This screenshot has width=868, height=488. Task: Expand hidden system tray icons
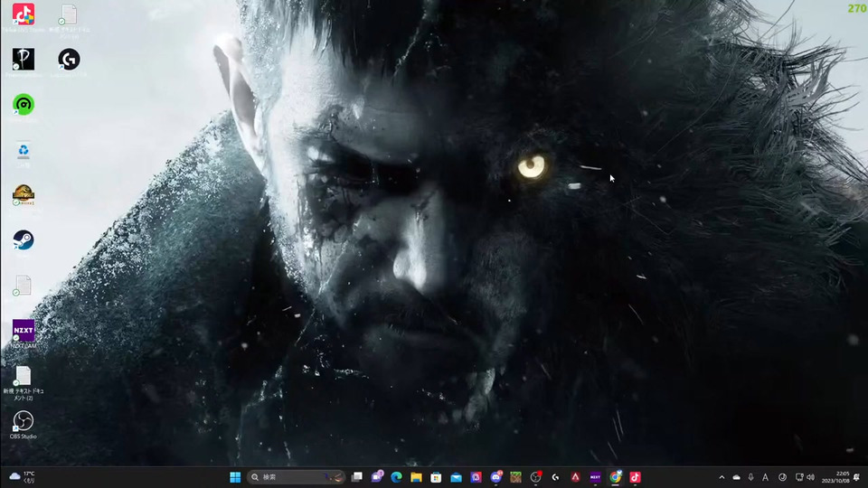coord(722,477)
